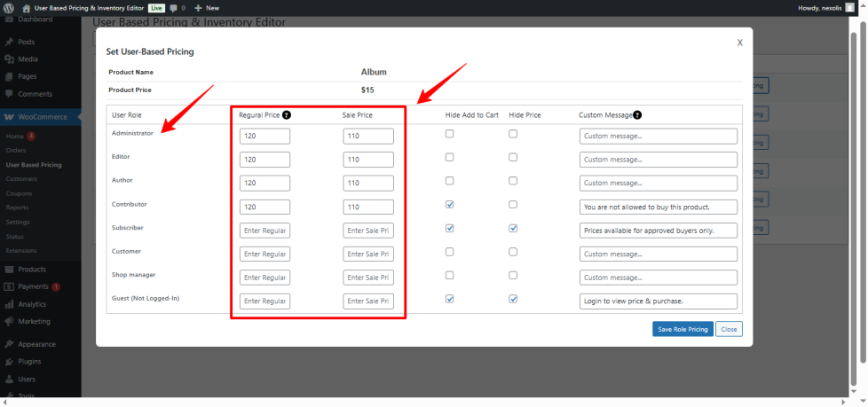Open WooCommerce Extensions submenu item
The image size is (868, 407).
(21, 251)
